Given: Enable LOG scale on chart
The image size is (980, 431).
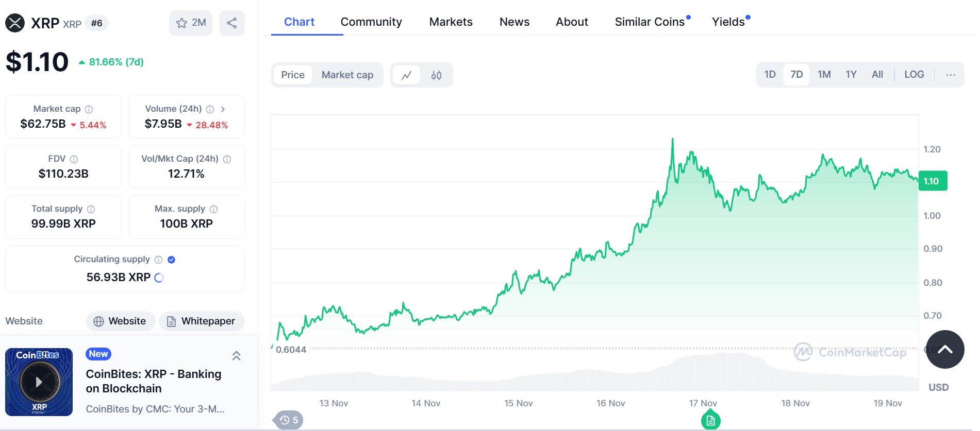Looking at the screenshot, I should pos(914,75).
